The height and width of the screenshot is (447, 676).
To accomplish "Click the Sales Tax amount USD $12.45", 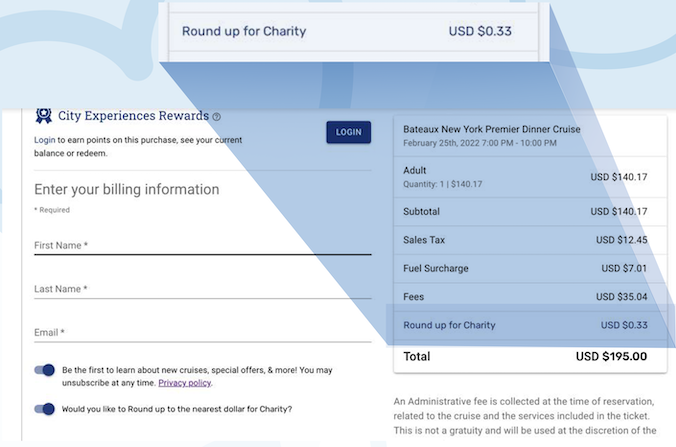I will [x=621, y=240].
